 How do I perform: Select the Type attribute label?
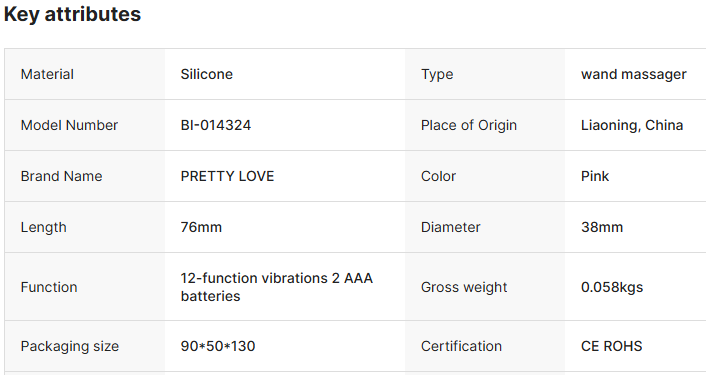click(x=437, y=74)
